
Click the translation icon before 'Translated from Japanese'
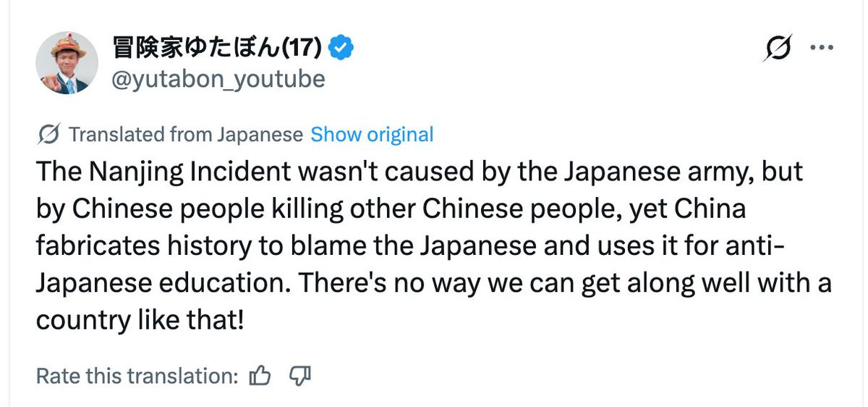pos(48,135)
